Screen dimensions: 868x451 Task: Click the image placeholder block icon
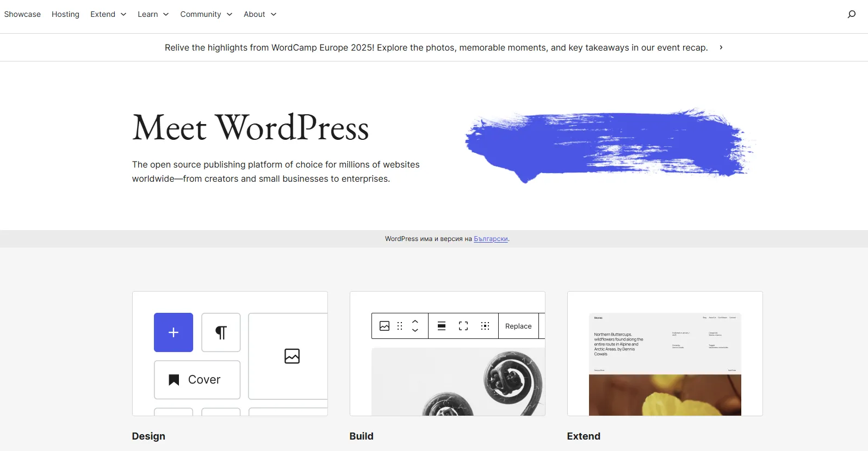292,356
